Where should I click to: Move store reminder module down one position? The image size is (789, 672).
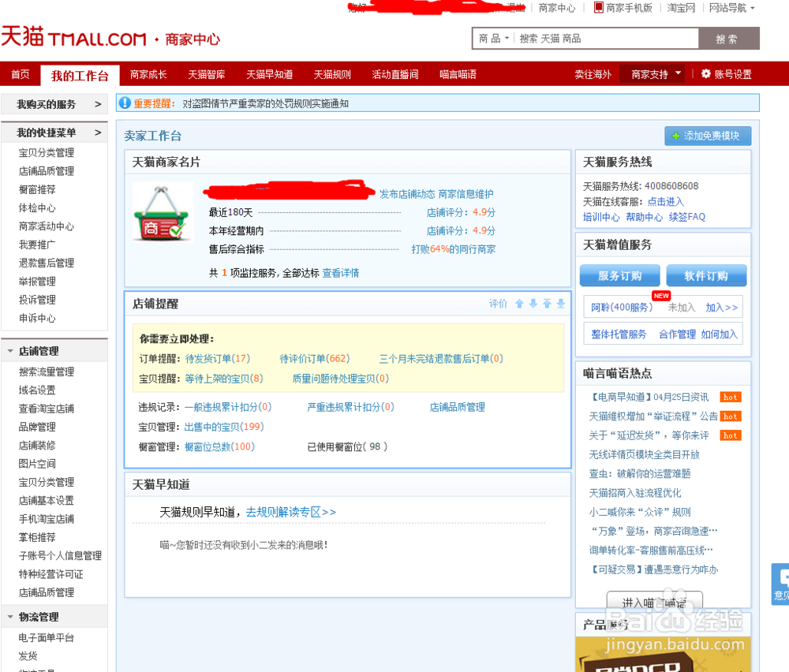click(x=533, y=304)
